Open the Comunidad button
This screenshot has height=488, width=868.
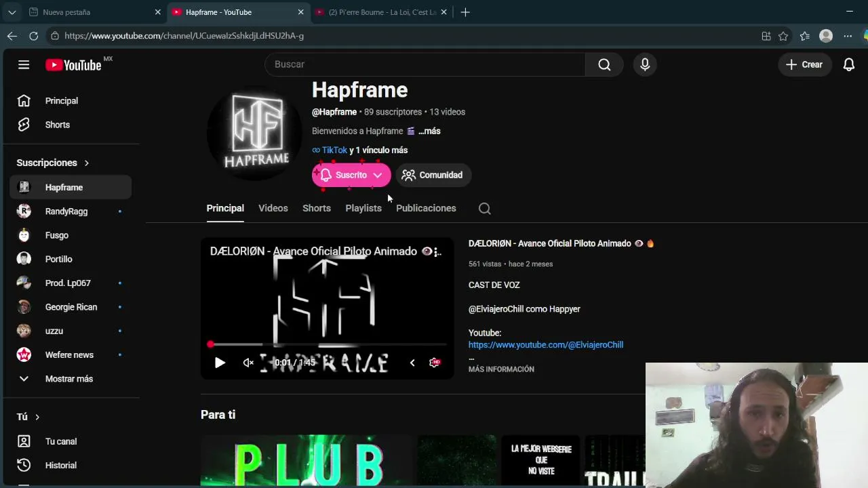click(x=433, y=175)
